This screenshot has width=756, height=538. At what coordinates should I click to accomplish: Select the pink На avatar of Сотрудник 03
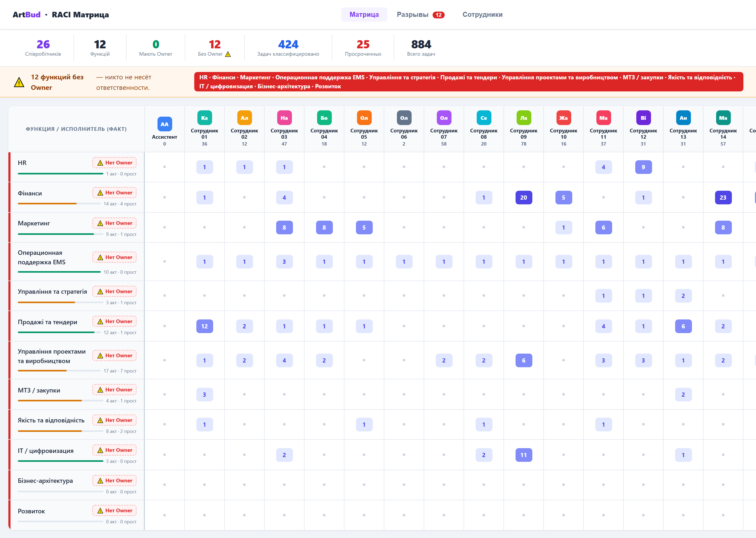tap(284, 118)
